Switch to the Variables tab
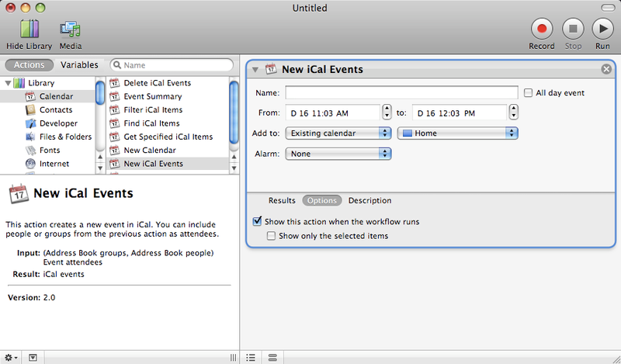 (79, 65)
